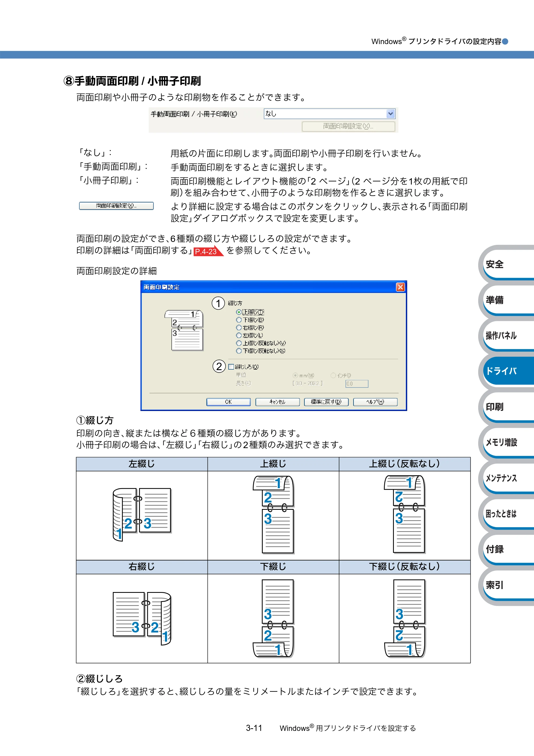This screenshot has width=534, height=756.
Task: Open the 手動両面印刷/小冊子印刷 dropdown
Action: coord(390,113)
